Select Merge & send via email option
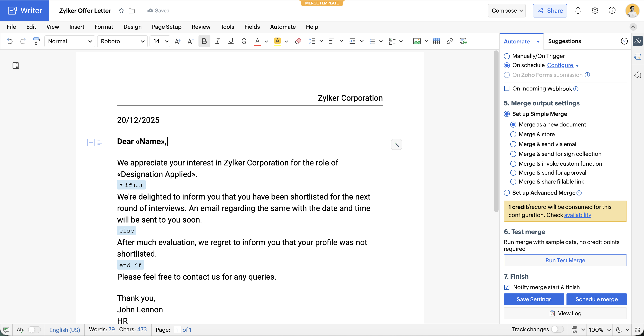 pyautogui.click(x=513, y=144)
